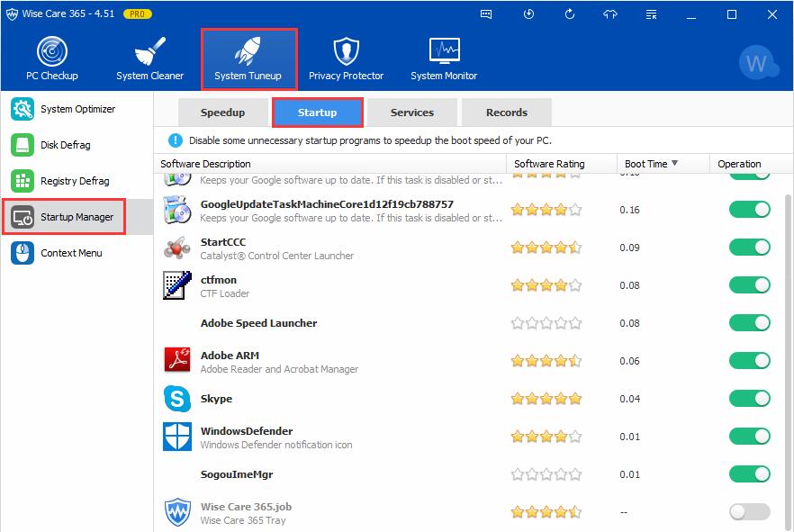Disable SogouImeMgr startup toggle
This screenshot has width=794, height=532.
(x=749, y=473)
